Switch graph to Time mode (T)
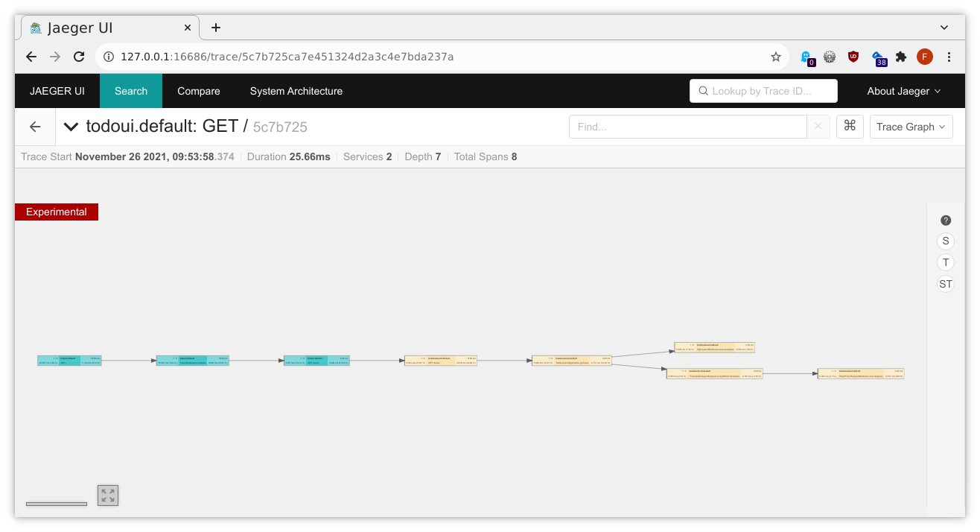This screenshot has width=980, height=532. point(946,262)
